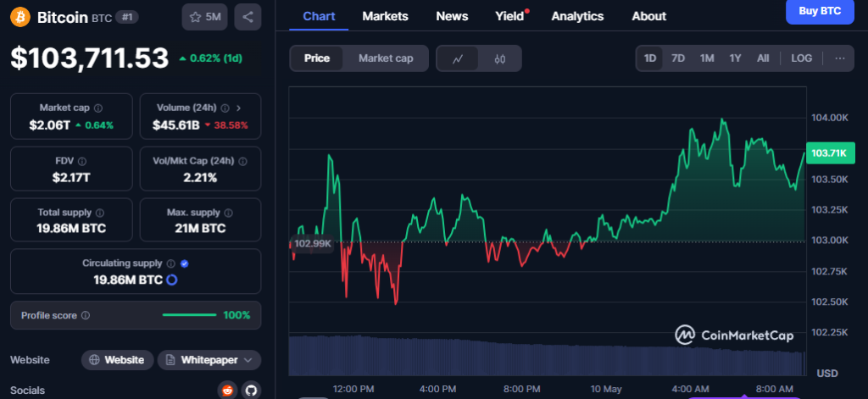Click the #1 rank badge
The height and width of the screenshot is (399, 868).
127,17
